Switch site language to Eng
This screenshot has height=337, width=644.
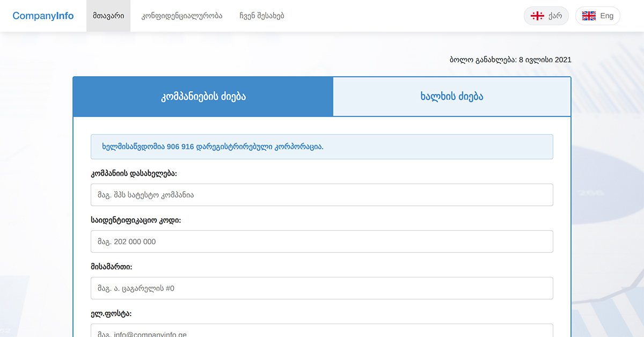(x=598, y=16)
